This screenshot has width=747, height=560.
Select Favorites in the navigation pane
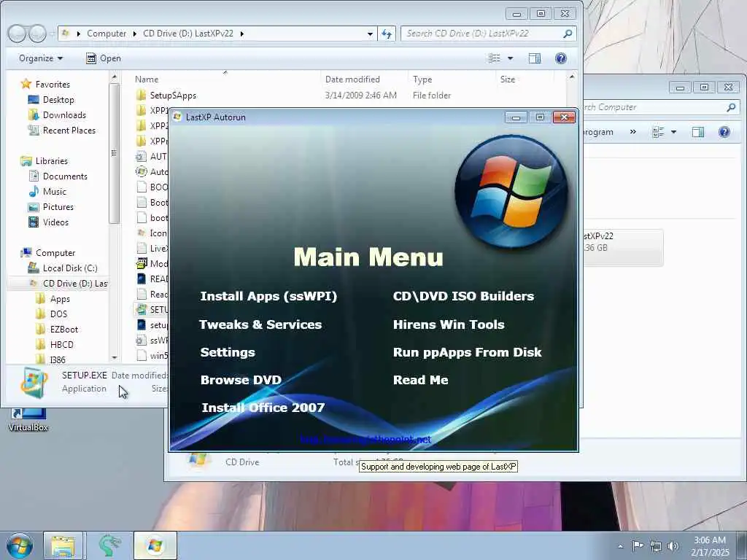pyautogui.click(x=53, y=85)
